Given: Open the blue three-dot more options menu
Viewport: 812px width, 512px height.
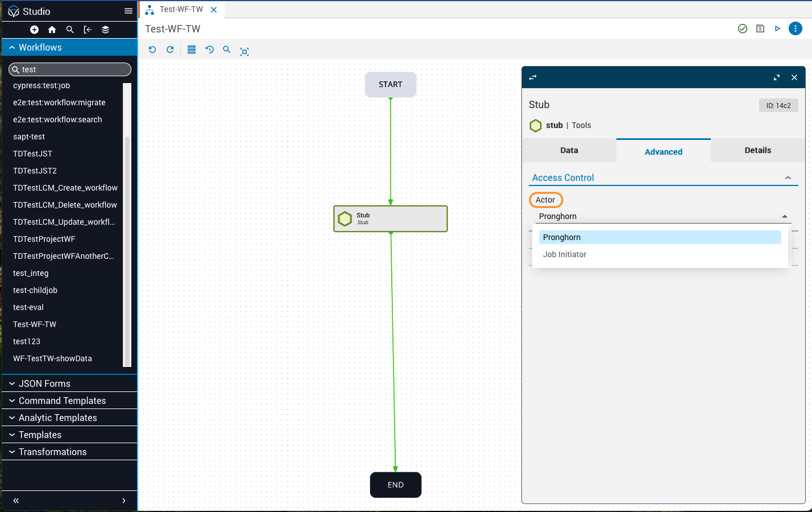Looking at the screenshot, I should pos(796,28).
